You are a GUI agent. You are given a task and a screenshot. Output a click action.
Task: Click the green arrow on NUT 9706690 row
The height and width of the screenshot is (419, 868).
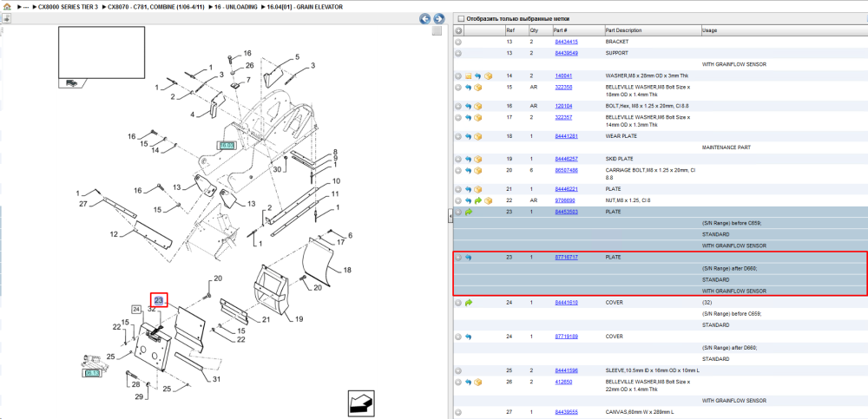(477, 200)
